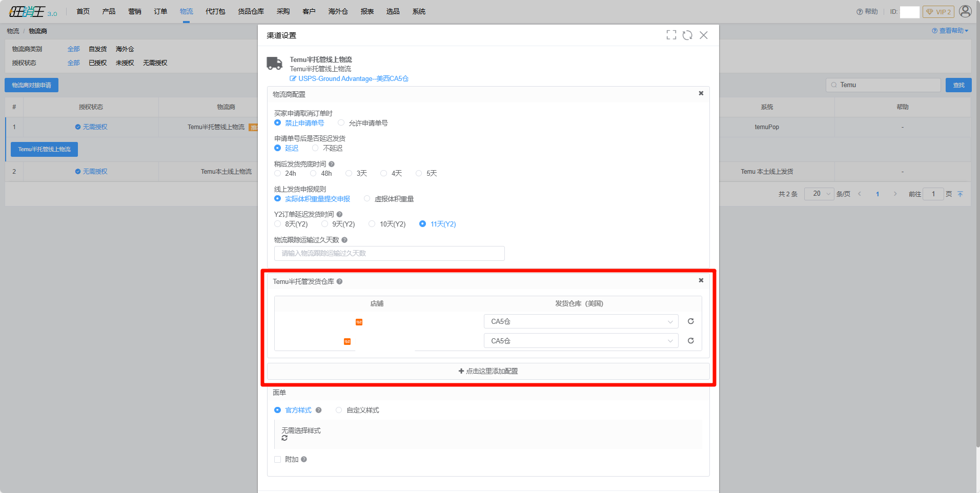The height and width of the screenshot is (493, 980).
Task: Open the 海外仓 menu
Action: [338, 11]
